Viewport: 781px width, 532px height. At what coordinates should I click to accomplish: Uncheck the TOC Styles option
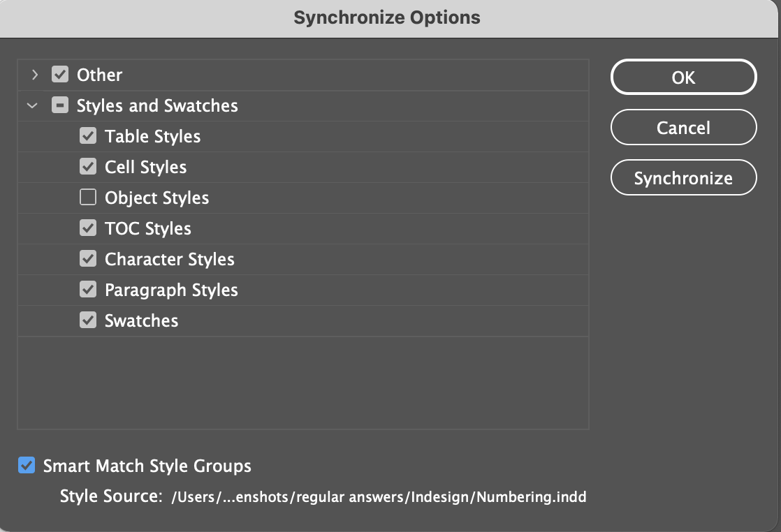tap(87, 228)
